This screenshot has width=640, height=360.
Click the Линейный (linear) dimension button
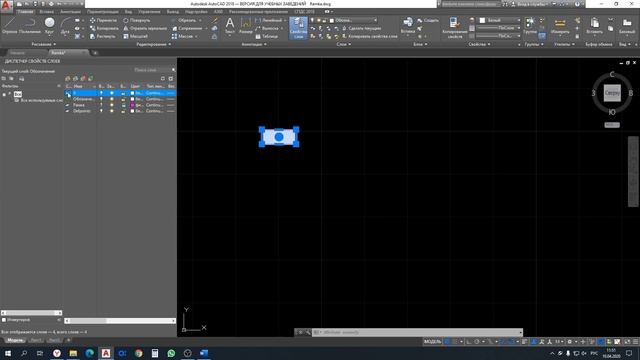268,20
